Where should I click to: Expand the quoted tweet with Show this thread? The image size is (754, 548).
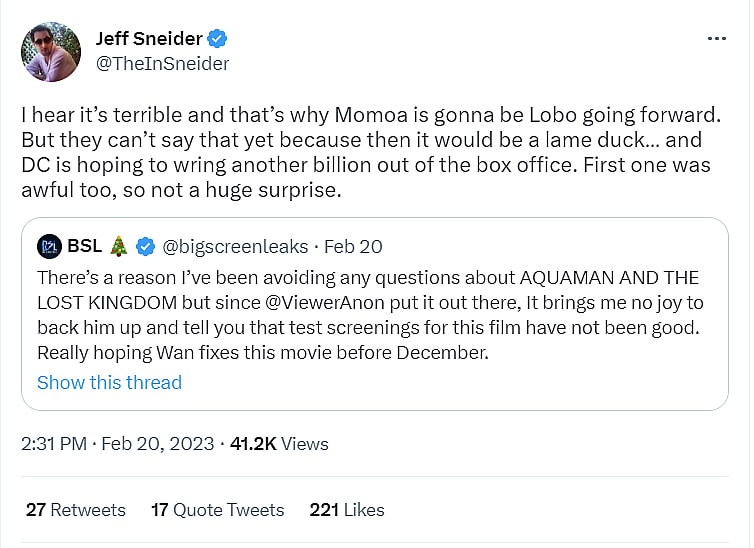[109, 382]
